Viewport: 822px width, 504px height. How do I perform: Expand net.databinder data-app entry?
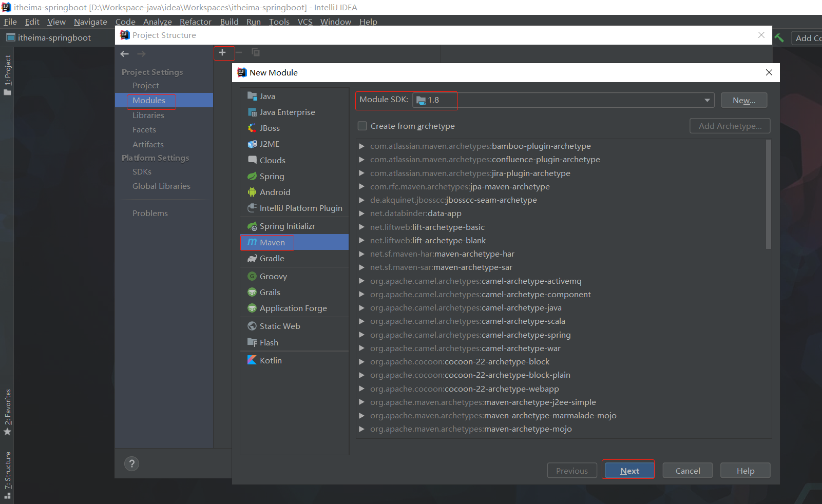[362, 214]
